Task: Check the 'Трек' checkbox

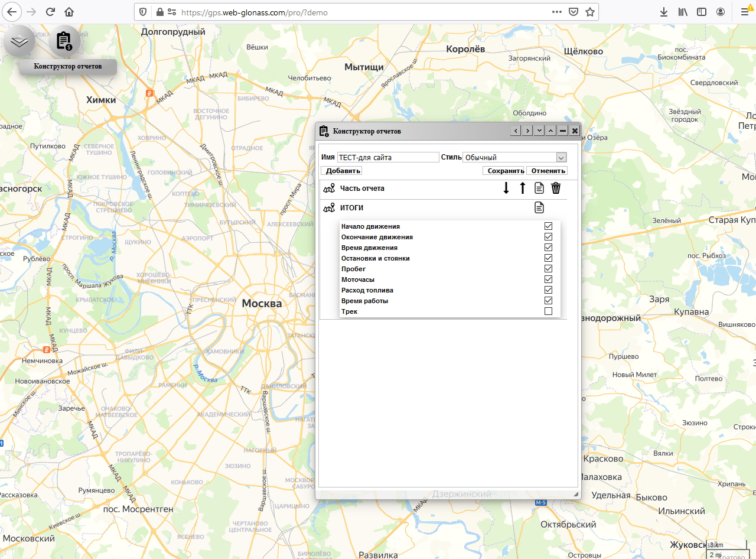Action: pyautogui.click(x=548, y=311)
